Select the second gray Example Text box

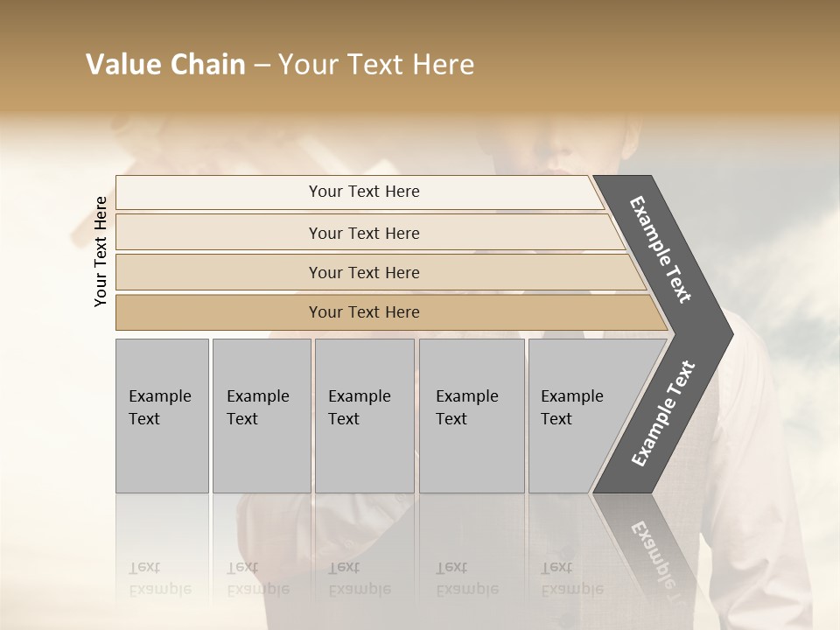click(262, 416)
